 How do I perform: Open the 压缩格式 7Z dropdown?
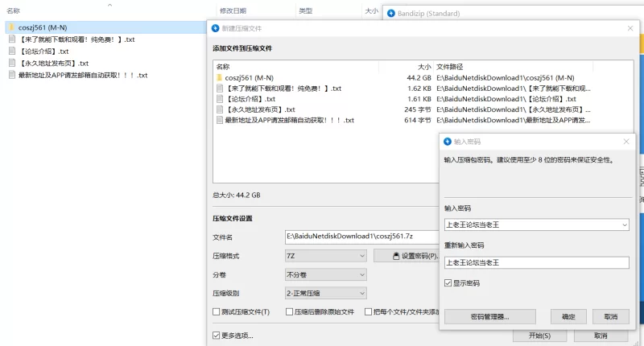click(325, 256)
